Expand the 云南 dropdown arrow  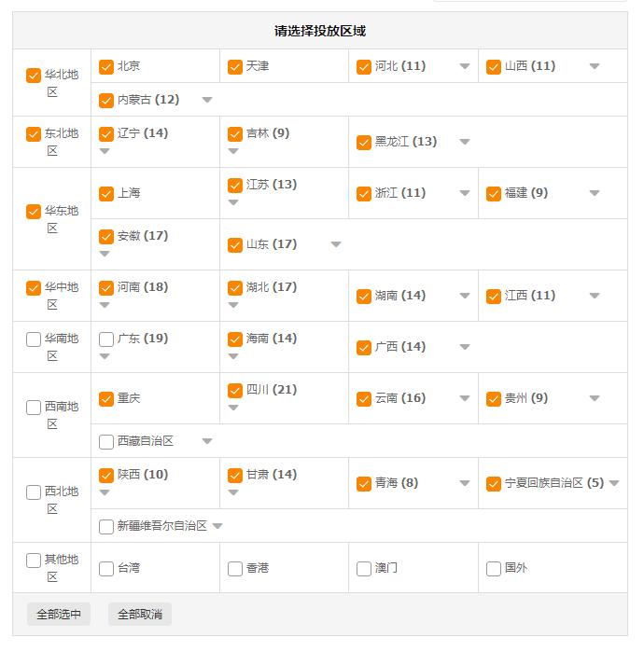(465, 399)
